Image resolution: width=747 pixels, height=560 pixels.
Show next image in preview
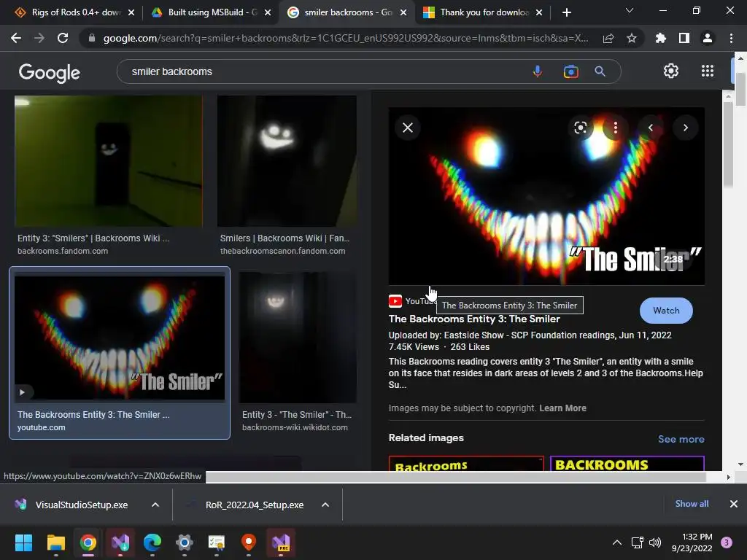686,128
